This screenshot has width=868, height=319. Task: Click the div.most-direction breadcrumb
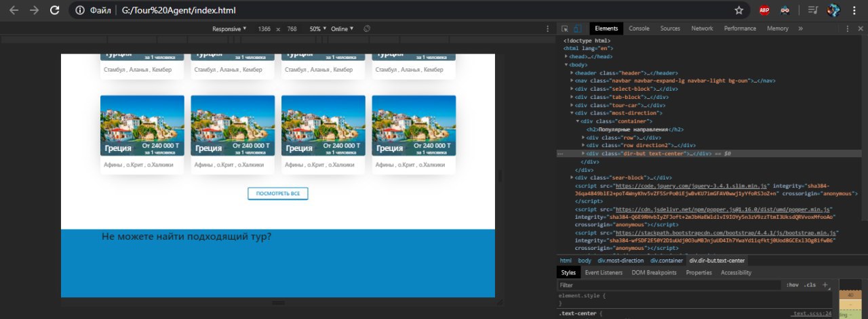click(x=620, y=261)
